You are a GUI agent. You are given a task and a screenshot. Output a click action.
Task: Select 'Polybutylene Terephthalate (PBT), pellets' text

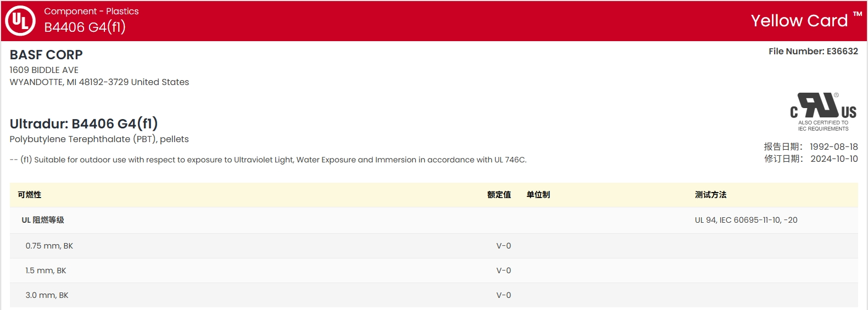[x=99, y=139]
